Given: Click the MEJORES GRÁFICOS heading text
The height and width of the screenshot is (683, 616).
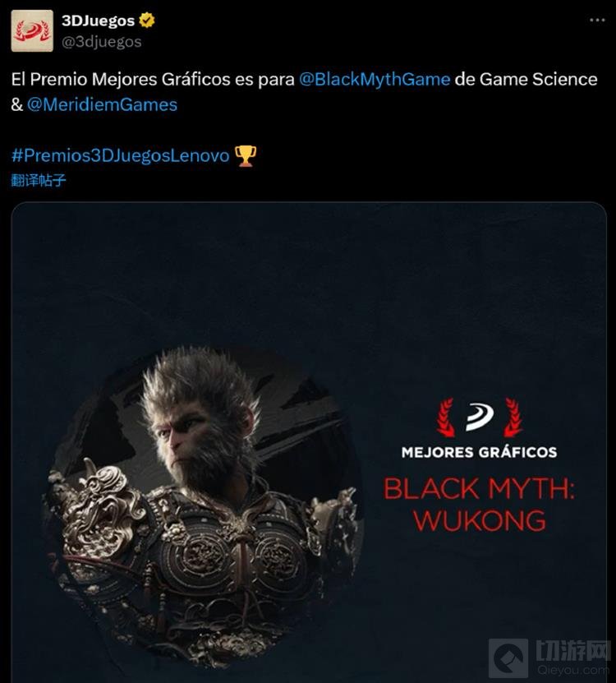Looking at the screenshot, I should 480,453.
